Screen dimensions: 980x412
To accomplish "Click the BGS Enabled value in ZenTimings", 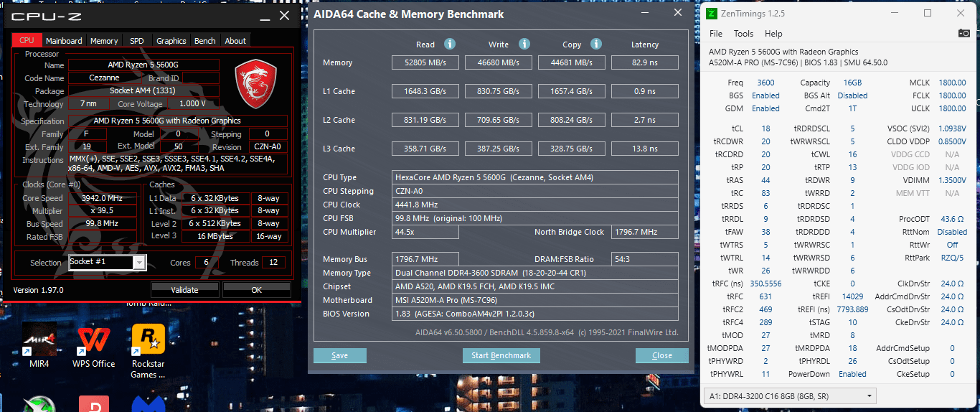I will [765, 95].
